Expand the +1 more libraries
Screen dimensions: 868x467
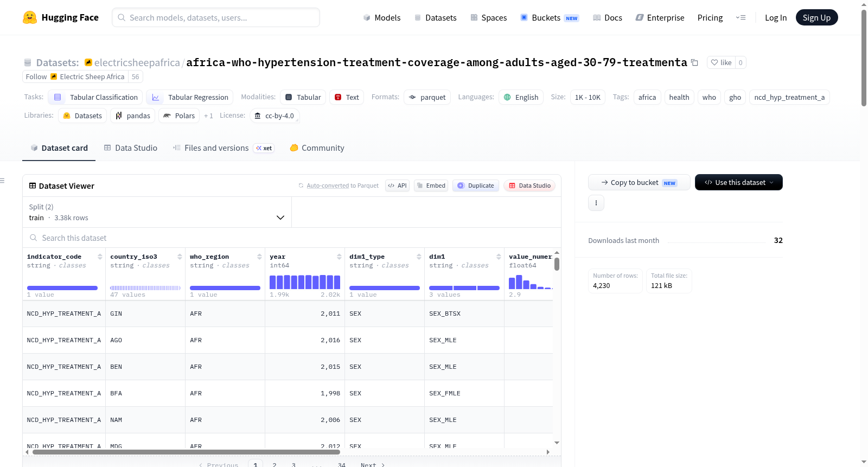pyautogui.click(x=208, y=116)
